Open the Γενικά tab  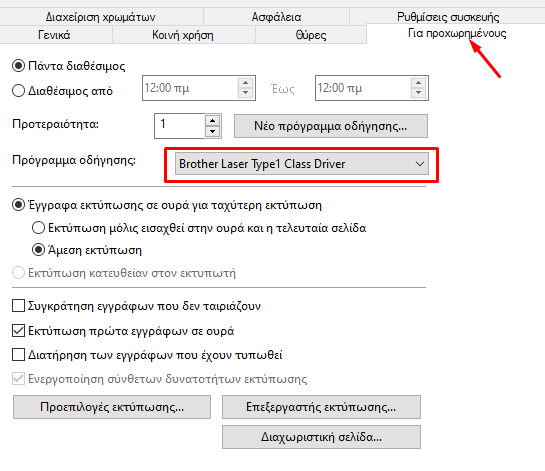[54, 35]
